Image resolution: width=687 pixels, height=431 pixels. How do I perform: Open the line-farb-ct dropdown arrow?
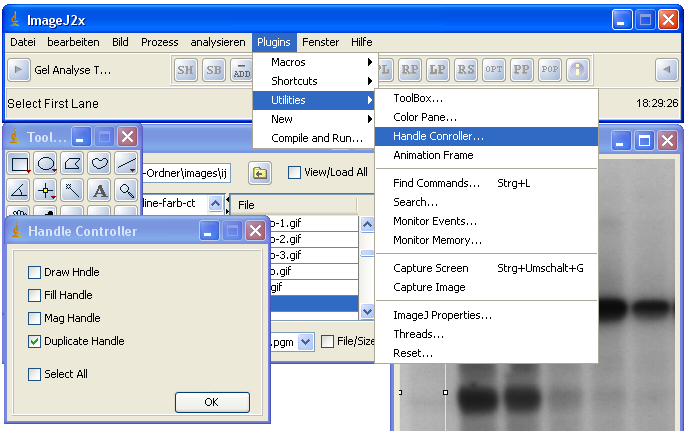coord(215,203)
